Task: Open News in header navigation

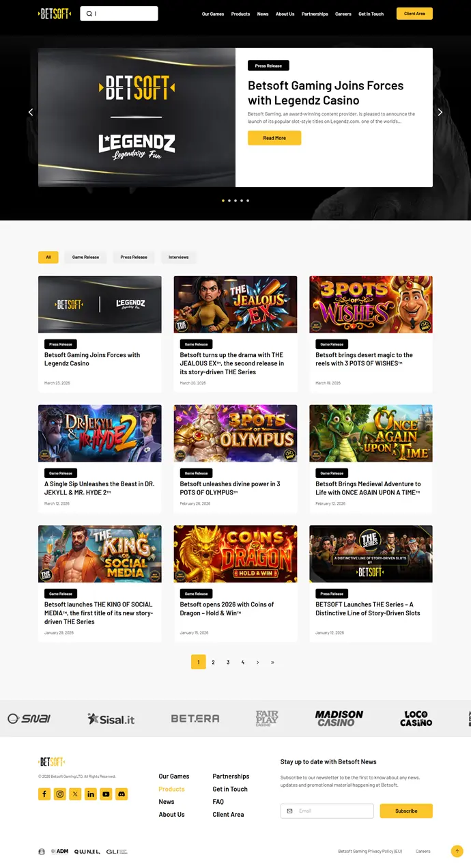Action: coord(263,14)
